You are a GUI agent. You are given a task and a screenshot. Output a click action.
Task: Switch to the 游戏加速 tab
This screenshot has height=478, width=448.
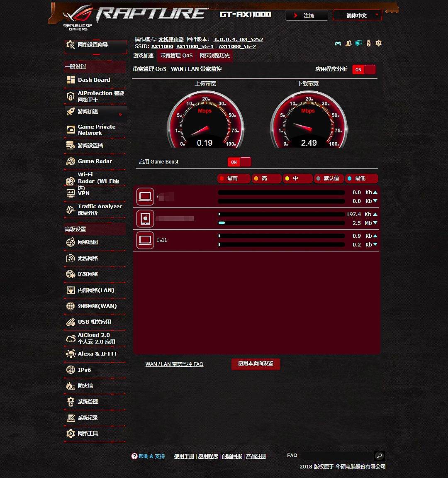(x=144, y=56)
